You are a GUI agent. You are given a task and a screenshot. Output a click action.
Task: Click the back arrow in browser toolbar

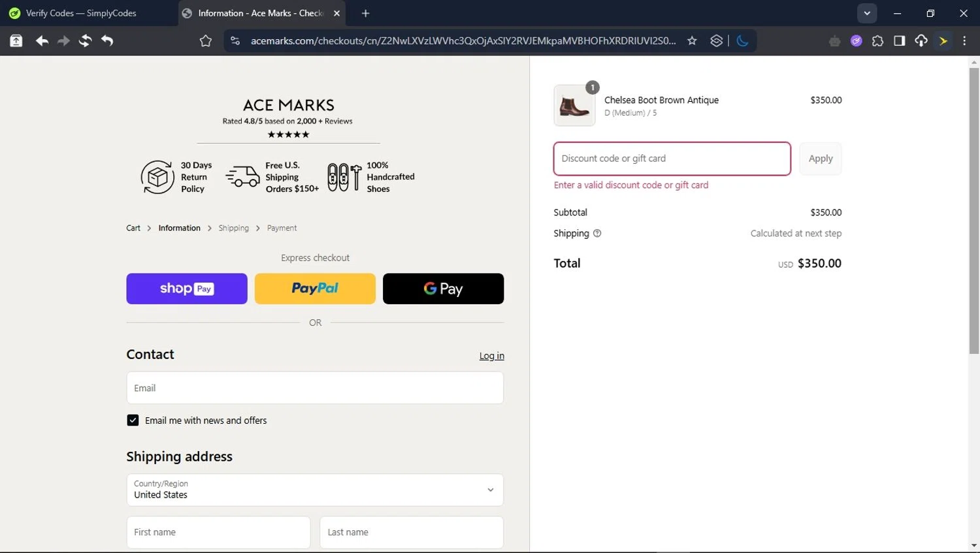click(42, 41)
